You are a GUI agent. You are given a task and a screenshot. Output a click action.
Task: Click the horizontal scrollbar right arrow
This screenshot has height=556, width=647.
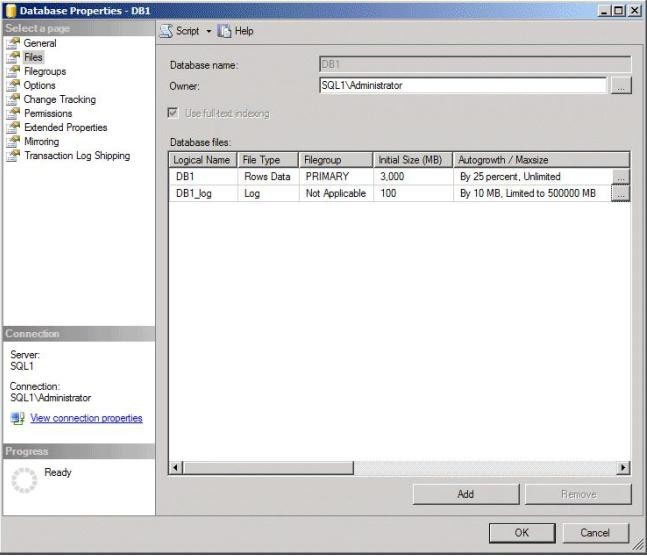coord(623,468)
